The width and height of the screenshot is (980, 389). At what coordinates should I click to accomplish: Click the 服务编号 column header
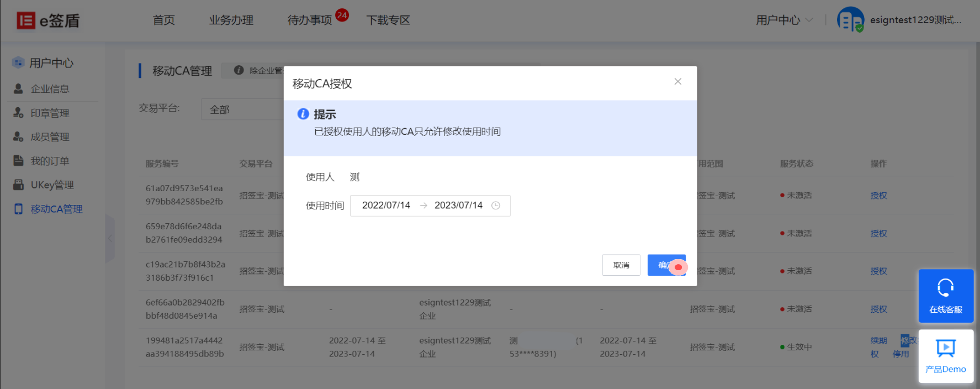[x=162, y=164]
